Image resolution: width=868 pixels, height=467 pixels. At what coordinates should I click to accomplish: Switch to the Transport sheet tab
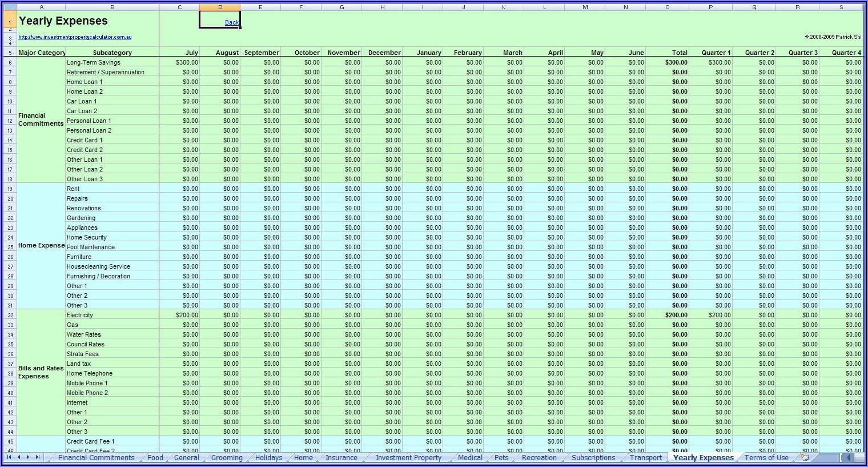pyautogui.click(x=646, y=458)
